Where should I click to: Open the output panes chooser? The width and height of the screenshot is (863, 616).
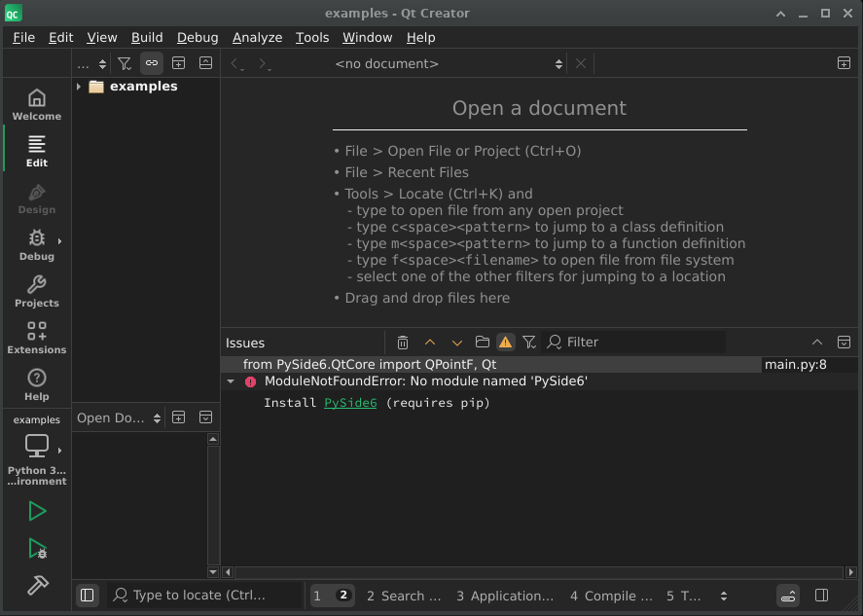coord(724,596)
